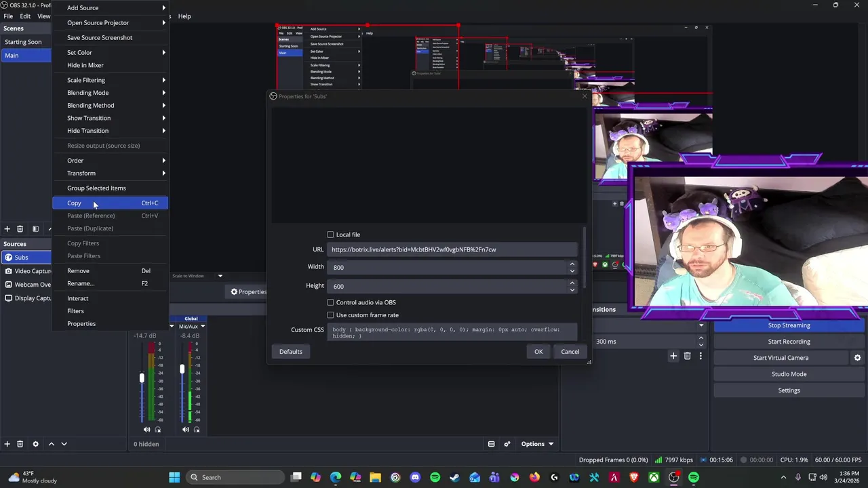Click the add source plus icon

click(7, 444)
